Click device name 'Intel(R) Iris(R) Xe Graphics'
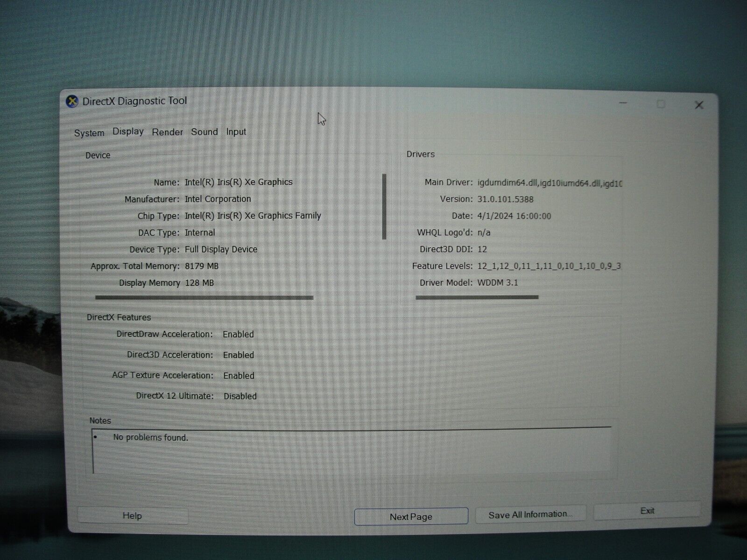The image size is (747, 560). click(239, 182)
